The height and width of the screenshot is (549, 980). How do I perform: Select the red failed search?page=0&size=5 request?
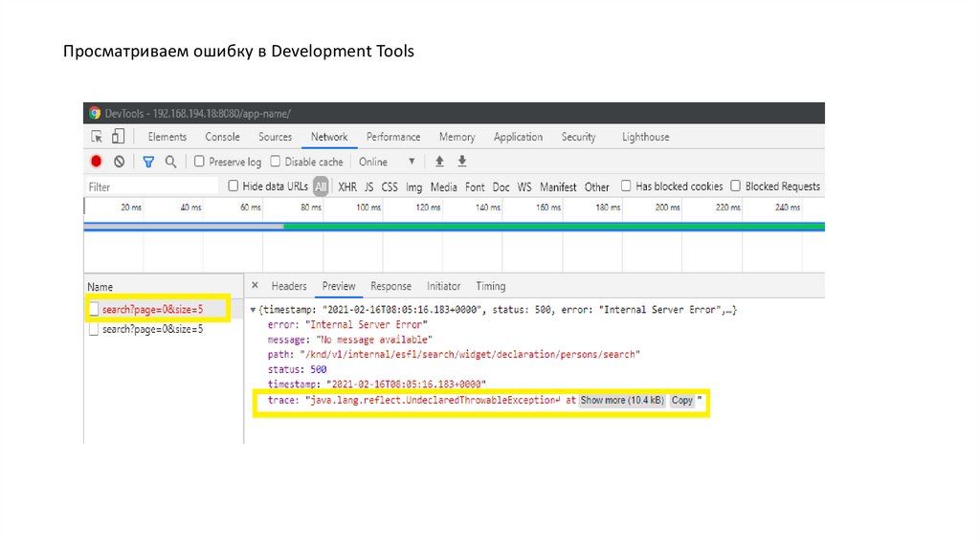[x=152, y=310]
